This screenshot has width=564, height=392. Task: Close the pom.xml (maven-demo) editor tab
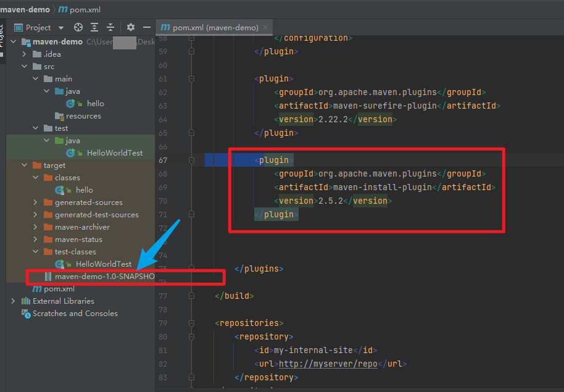(265, 27)
